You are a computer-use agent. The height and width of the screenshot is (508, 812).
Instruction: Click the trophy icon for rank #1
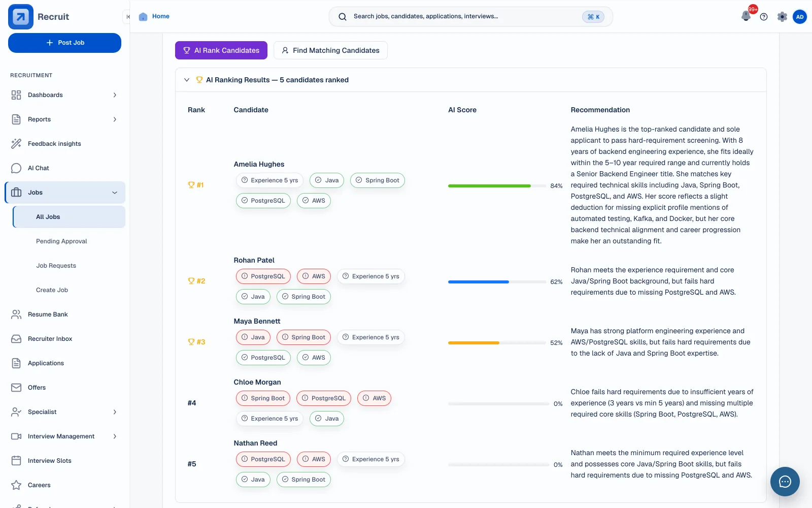pos(191,185)
